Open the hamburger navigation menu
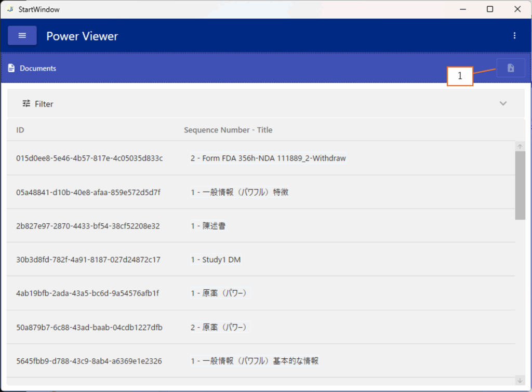Viewport: 532px width, 392px height. [22, 36]
